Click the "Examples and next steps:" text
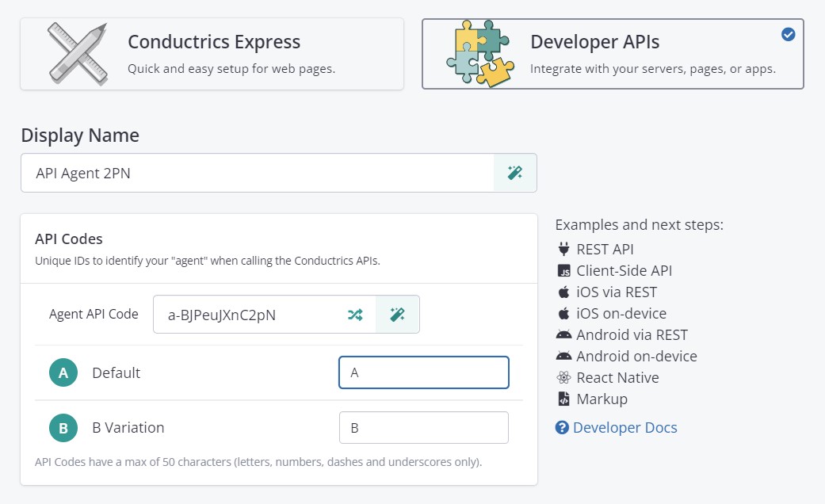The width and height of the screenshot is (825, 504). pos(640,224)
